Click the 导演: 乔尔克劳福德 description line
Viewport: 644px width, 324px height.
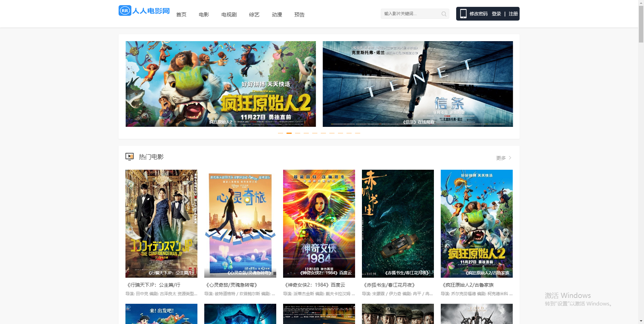[477, 294]
